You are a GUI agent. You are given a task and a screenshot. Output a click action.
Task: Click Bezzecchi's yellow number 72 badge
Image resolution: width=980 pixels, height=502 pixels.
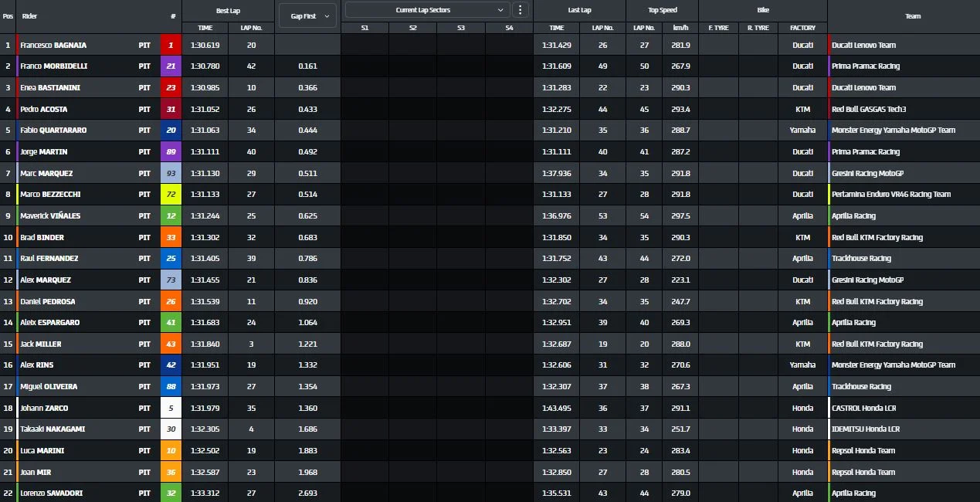171,195
